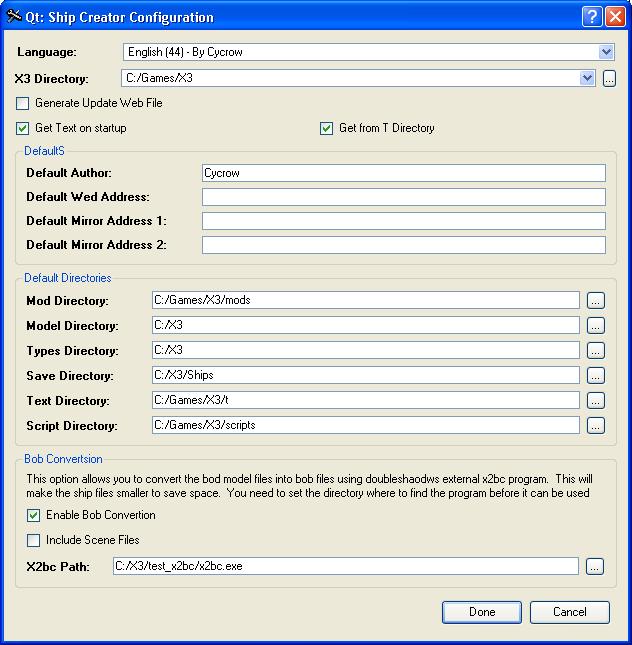This screenshot has width=632, height=645.
Task: Focus the Default Mirror Address 1 field
Action: pyautogui.click(x=404, y=221)
